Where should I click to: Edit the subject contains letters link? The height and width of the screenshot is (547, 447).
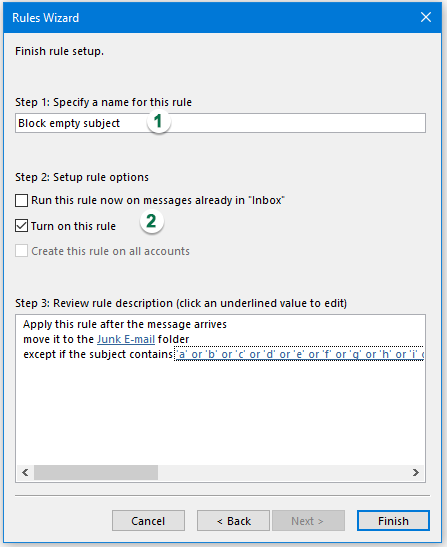299,354
